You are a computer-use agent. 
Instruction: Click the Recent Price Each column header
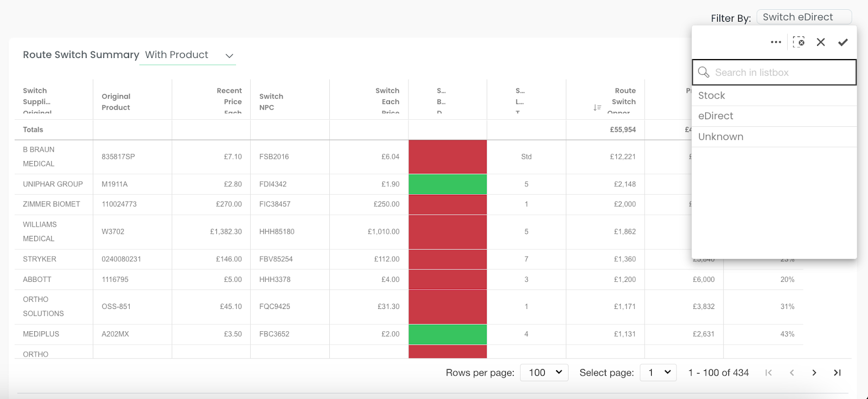211,100
